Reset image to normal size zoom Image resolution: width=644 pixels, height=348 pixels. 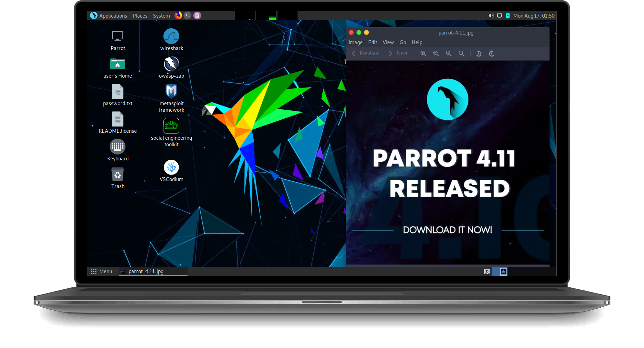click(449, 53)
